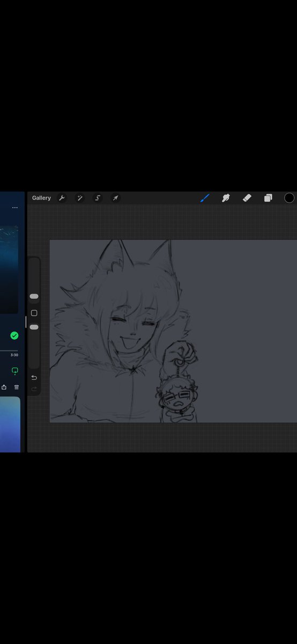This screenshot has height=644, width=297.
Task: Select the Brush paint tool
Action: [x=205, y=198]
